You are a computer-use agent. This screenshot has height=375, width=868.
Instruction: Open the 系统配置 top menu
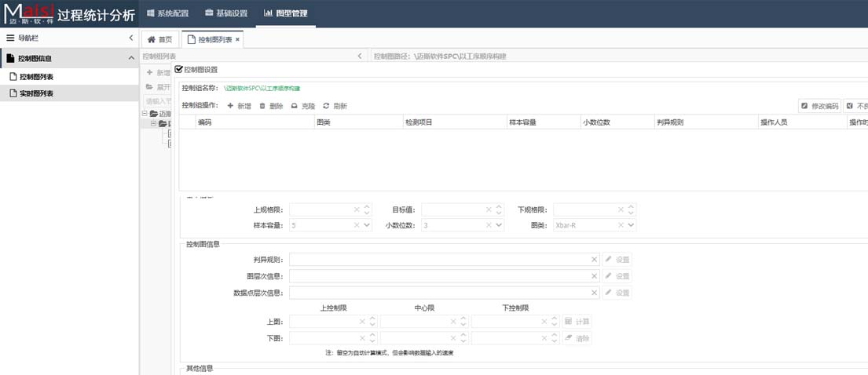[x=167, y=13]
